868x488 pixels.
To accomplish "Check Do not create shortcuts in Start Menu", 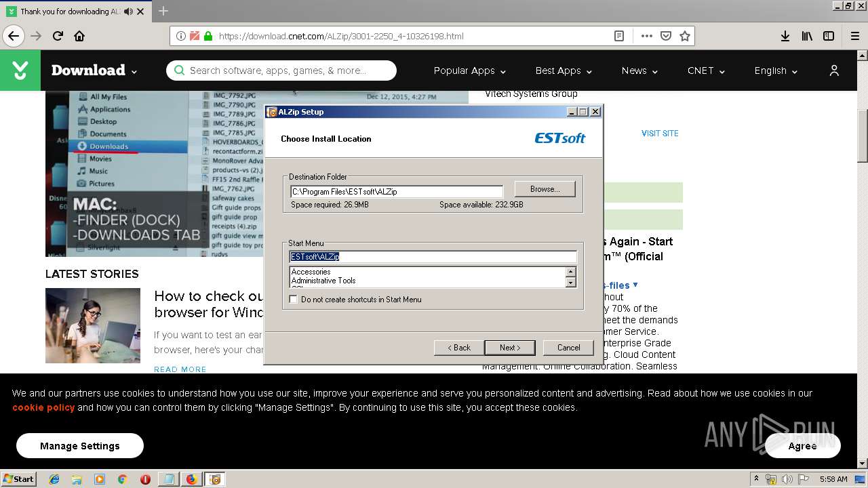I will click(294, 299).
